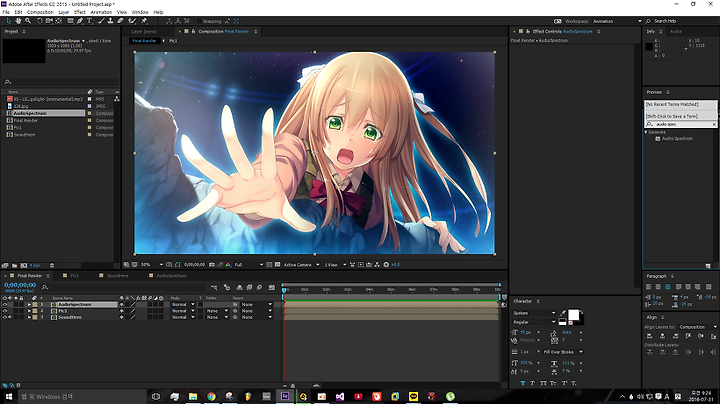This screenshot has height=404, width=720.
Task: Apply All Caps in Character panel
Action: tap(544, 383)
